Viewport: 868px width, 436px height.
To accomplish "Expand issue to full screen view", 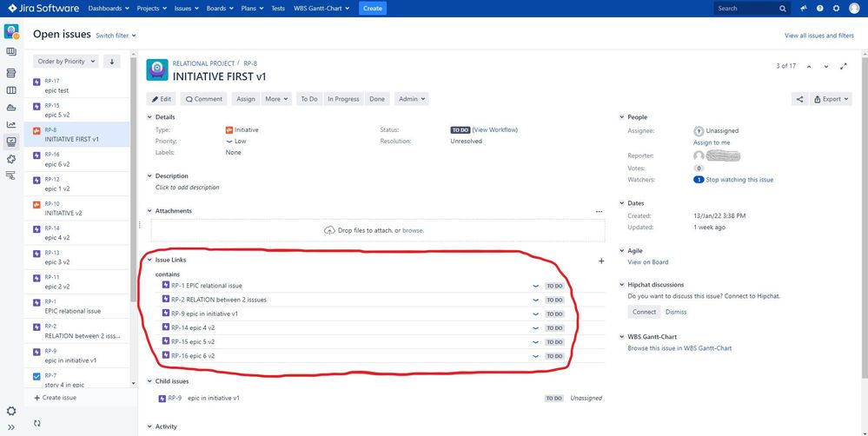I will [844, 66].
